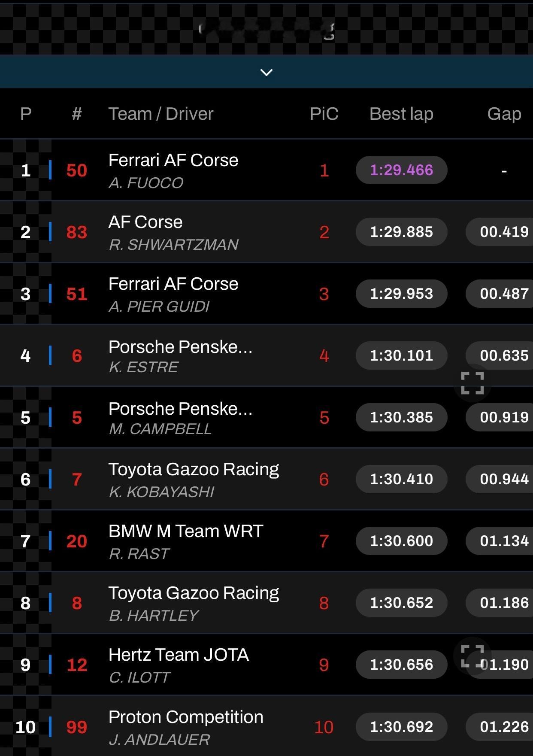The height and width of the screenshot is (756, 533).
Task: Select Proton Competition J. Andlauer entry
Action: [185, 727]
